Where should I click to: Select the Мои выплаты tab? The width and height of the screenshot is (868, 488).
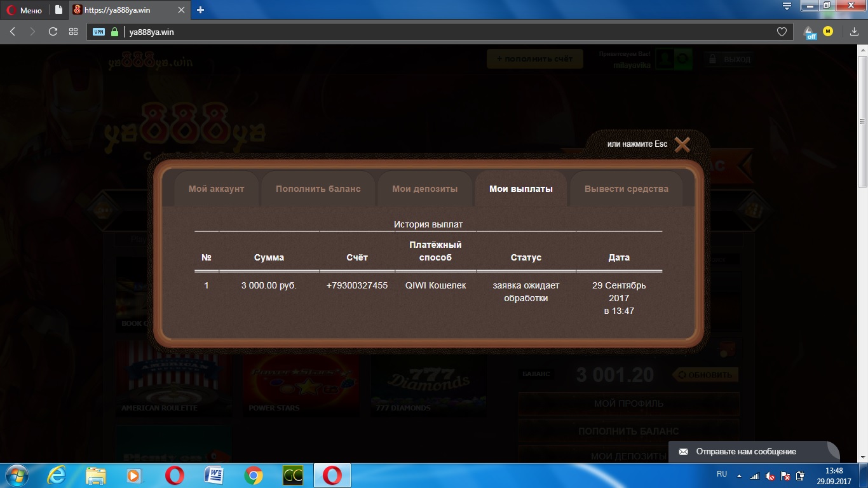pyautogui.click(x=521, y=189)
